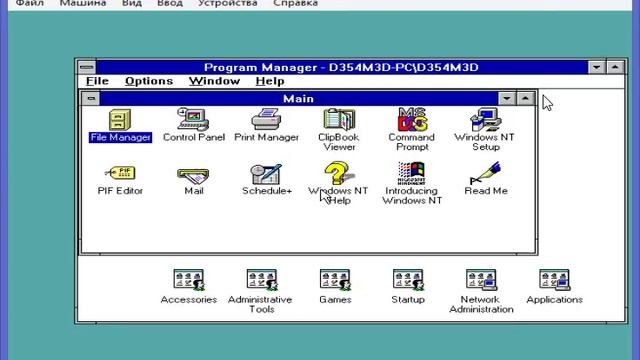Image resolution: width=640 pixels, height=360 pixels.
Task: Select the PIF Editor icon
Action: pyautogui.click(x=120, y=173)
